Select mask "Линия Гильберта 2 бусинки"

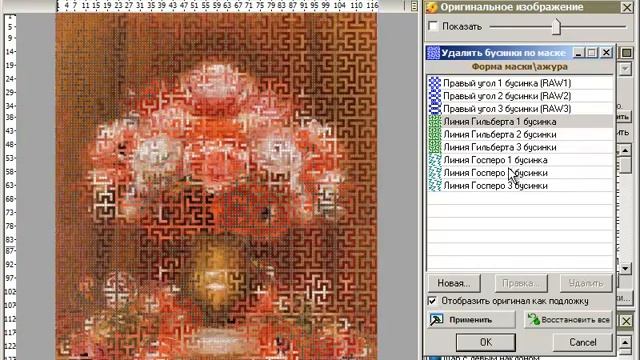coord(520,134)
